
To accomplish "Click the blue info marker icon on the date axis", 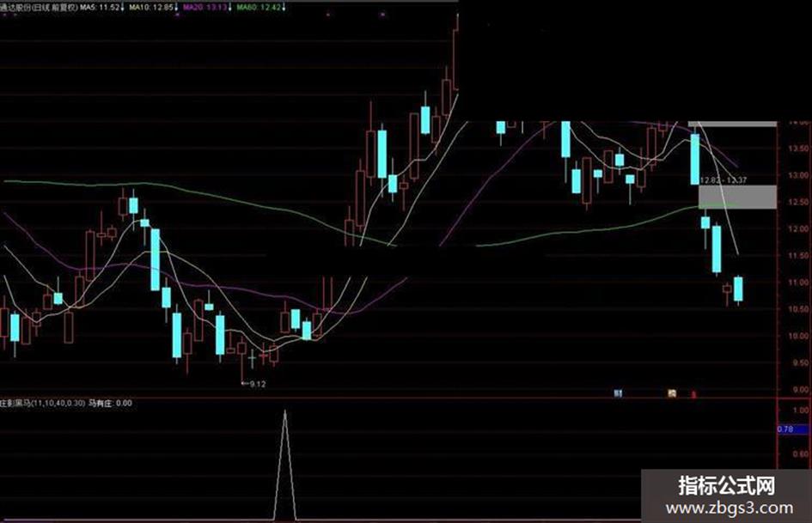I will click(x=618, y=393).
